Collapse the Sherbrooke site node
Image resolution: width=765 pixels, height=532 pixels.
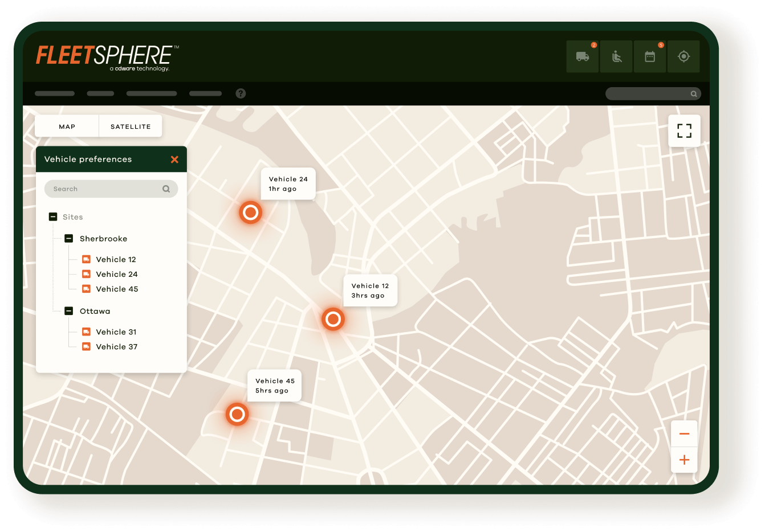(69, 239)
